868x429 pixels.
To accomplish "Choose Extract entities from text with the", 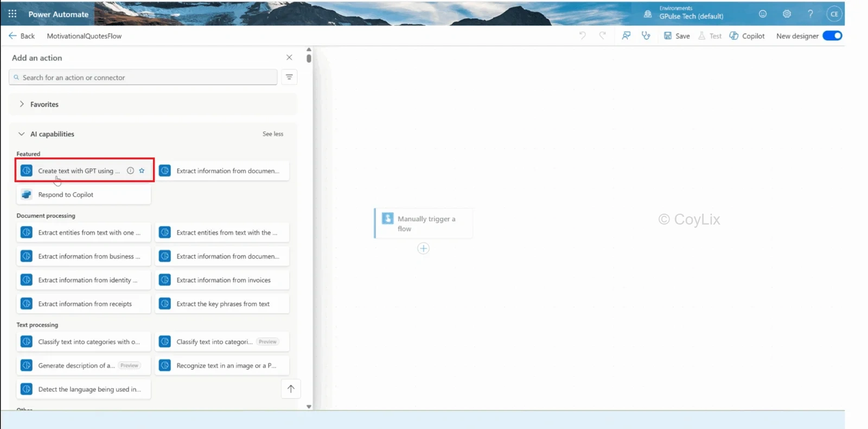I will pyautogui.click(x=222, y=233).
